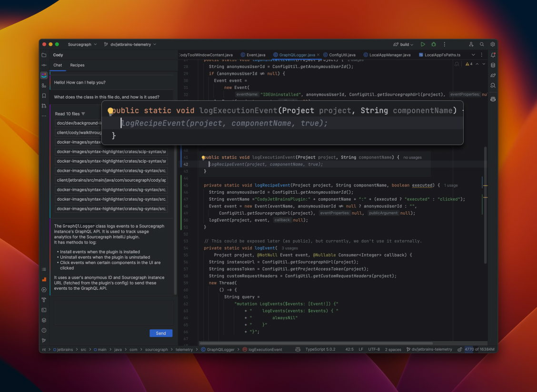Image resolution: width=537 pixels, height=392 pixels.
Task: Show hidden editor tabs chevron
Action: [x=473, y=55]
